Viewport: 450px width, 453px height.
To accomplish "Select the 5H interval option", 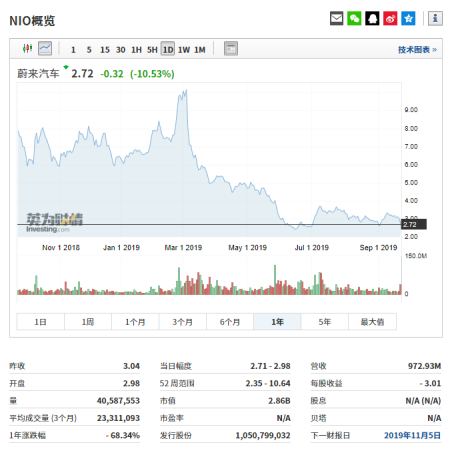I will click(x=152, y=50).
